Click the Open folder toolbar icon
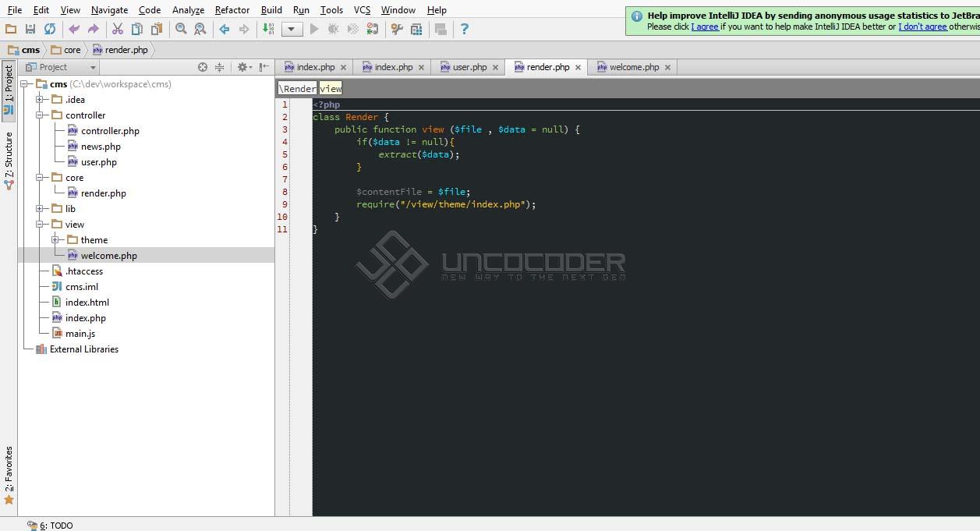980x531 pixels. click(11, 29)
